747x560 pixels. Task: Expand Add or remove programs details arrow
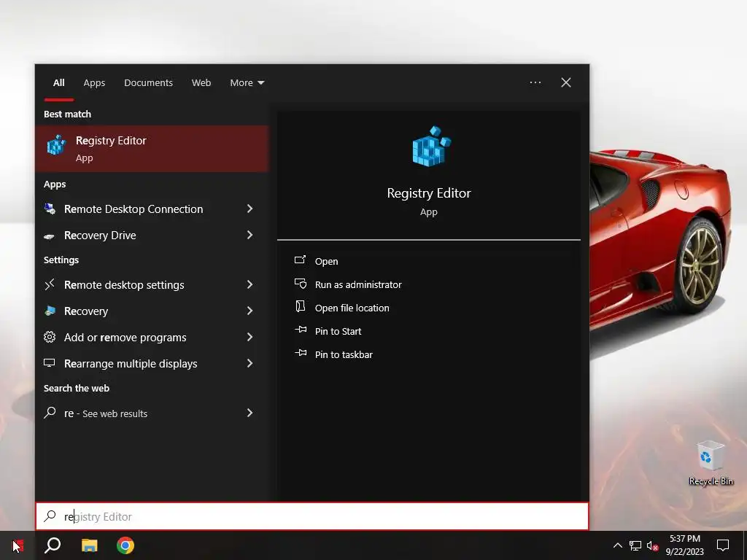click(249, 337)
